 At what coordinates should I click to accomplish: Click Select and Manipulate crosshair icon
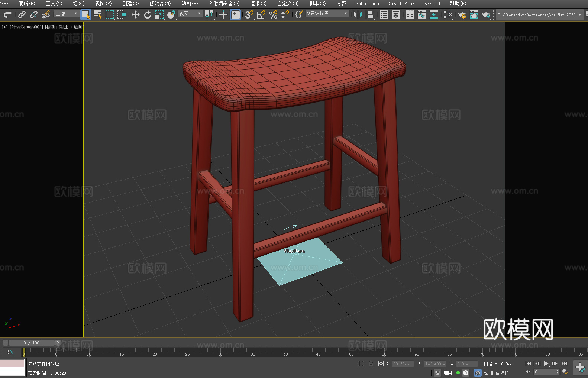[x=223, y=14]
